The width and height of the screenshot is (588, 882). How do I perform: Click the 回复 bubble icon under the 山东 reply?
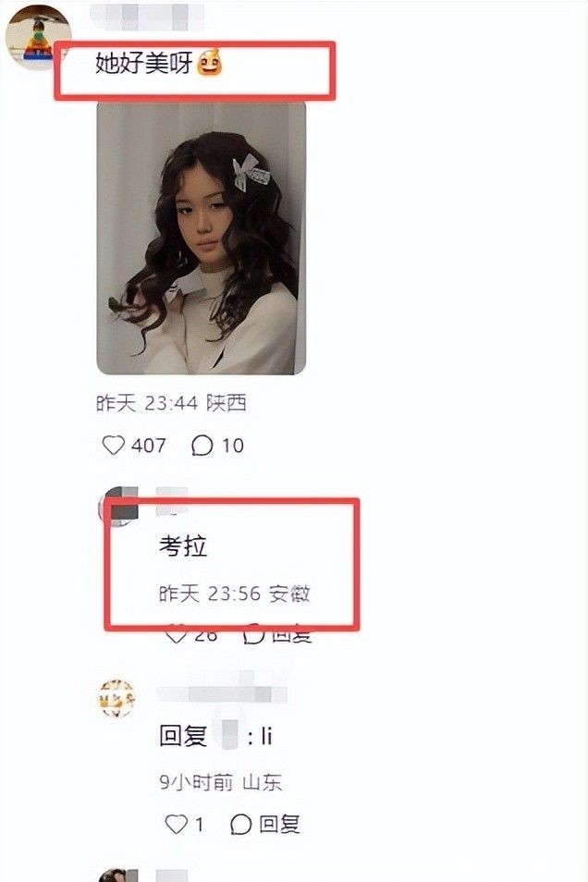click(x=240, y=824)
